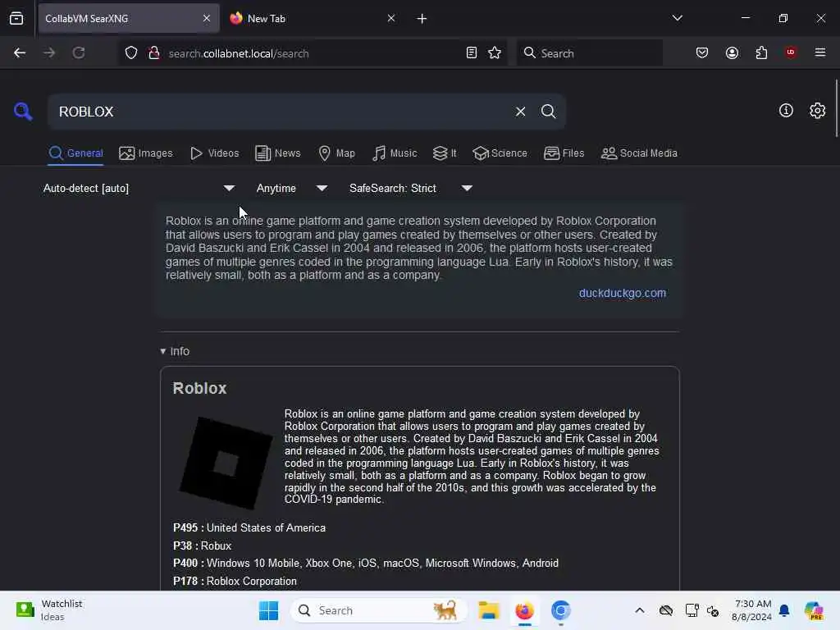This screenshot has height=630, width=840.
Task: Open SafeSearch Strict dropdown
Action: 411,188
